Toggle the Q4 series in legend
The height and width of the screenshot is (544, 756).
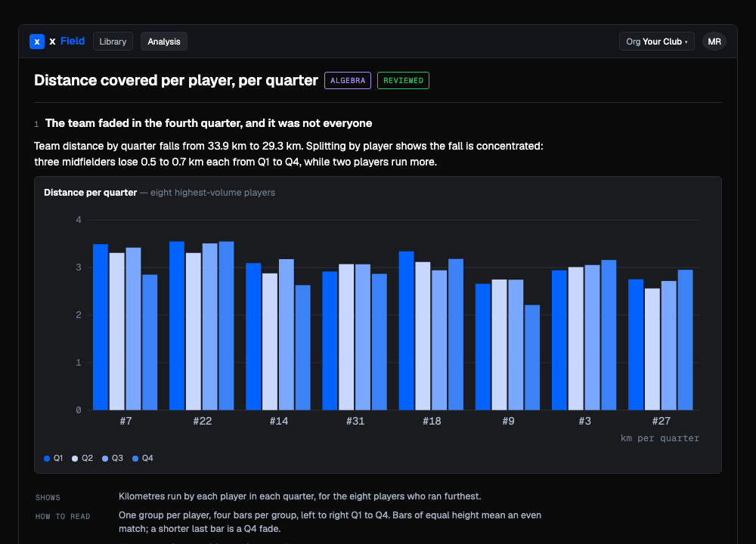[x=143, y=458]
